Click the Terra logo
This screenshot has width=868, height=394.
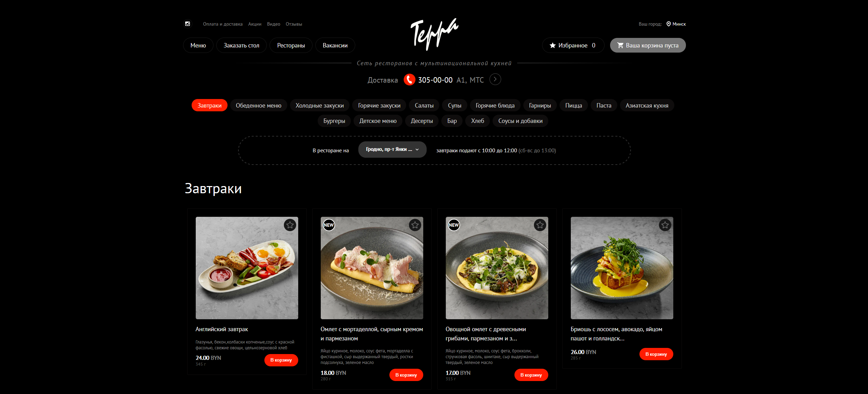click(x=434, y=34)
